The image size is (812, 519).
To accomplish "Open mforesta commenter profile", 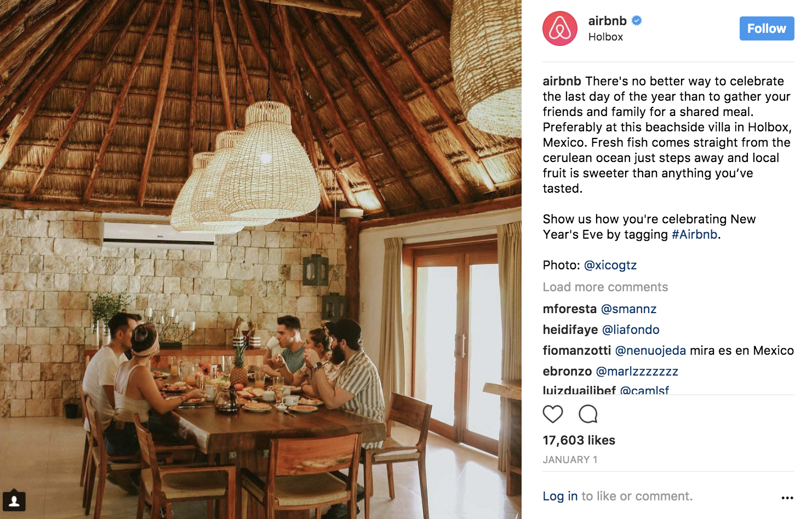I will point(569,309).
